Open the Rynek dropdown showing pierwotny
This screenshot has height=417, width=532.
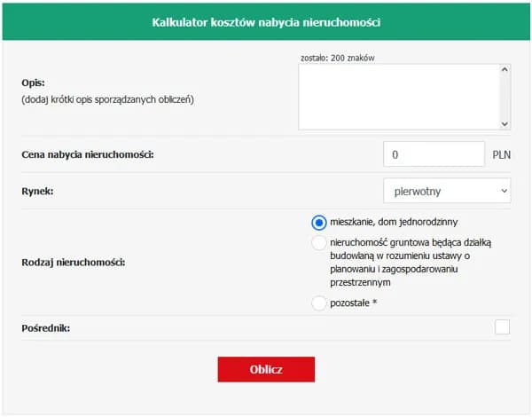(x=447, y=190)
